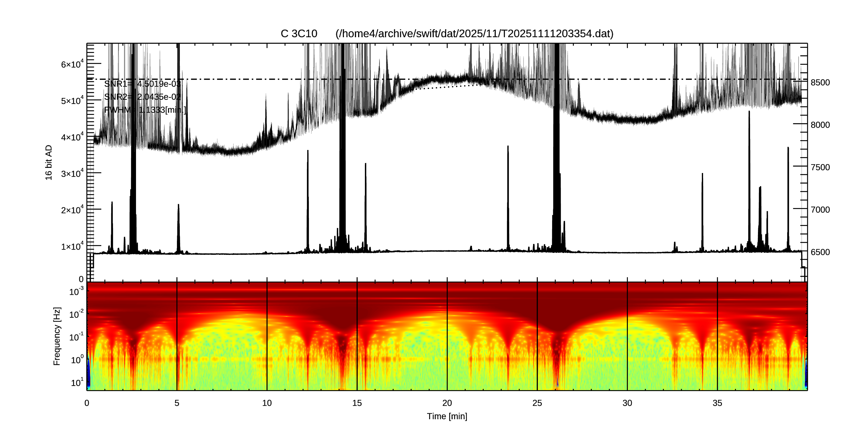868x434 pixels.
Task: Click the SNR2 annotation text
Action: click(143, 97)
